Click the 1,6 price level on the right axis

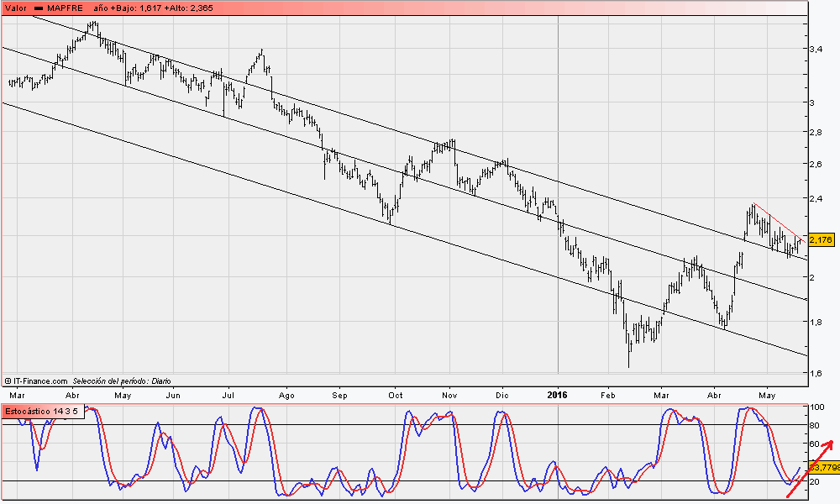[x=815, y=373]
